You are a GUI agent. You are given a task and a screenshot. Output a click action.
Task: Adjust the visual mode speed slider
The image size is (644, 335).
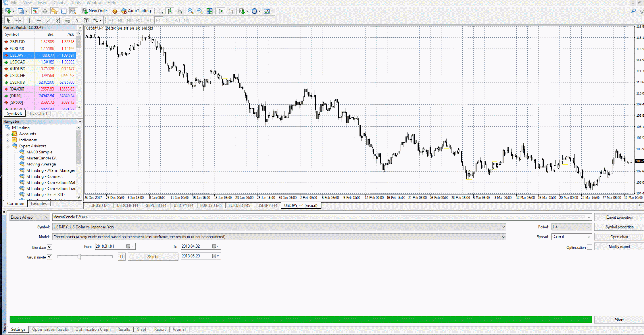click(79, 257)
